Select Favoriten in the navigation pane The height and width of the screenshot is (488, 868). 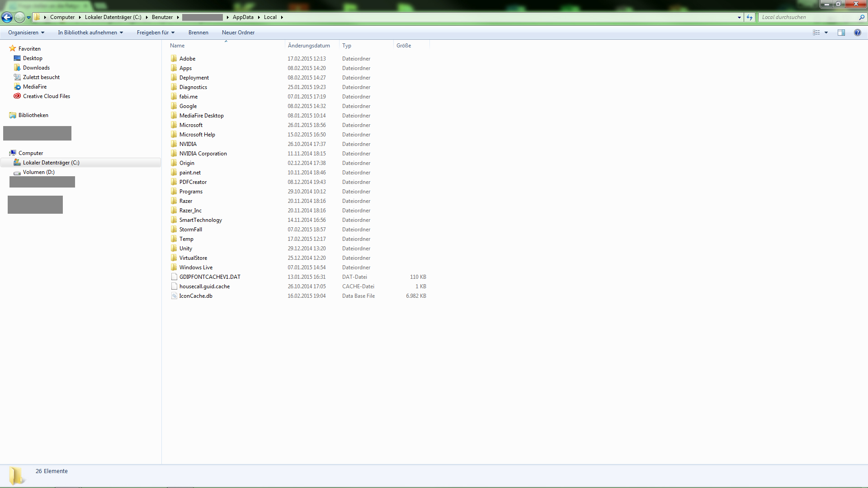click(x=29, y=49)
